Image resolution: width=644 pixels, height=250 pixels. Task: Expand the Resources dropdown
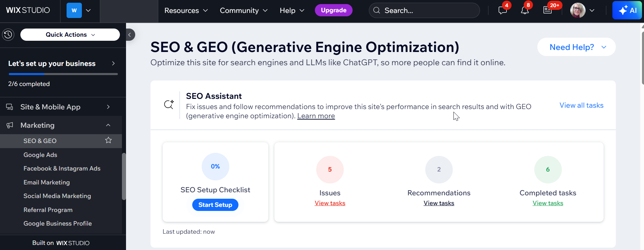click(186, 11)
